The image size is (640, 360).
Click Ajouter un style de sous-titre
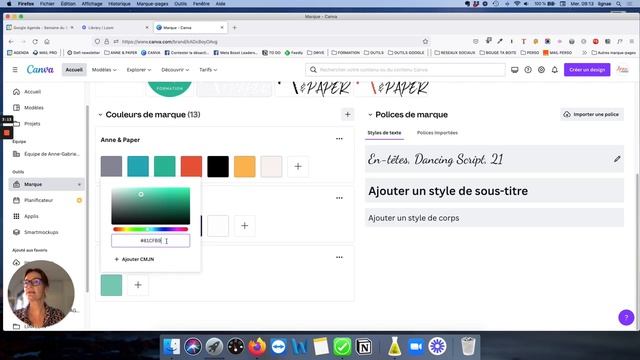494,191
